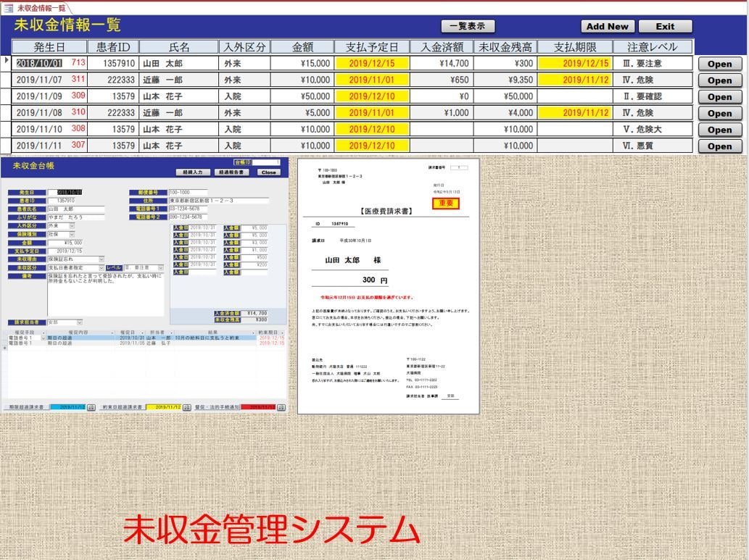This screenshot has width=749, height=560.
Task: Click the 支払期限 cell 2019/12/15 in first row
Action: click(x=575, y=64)
